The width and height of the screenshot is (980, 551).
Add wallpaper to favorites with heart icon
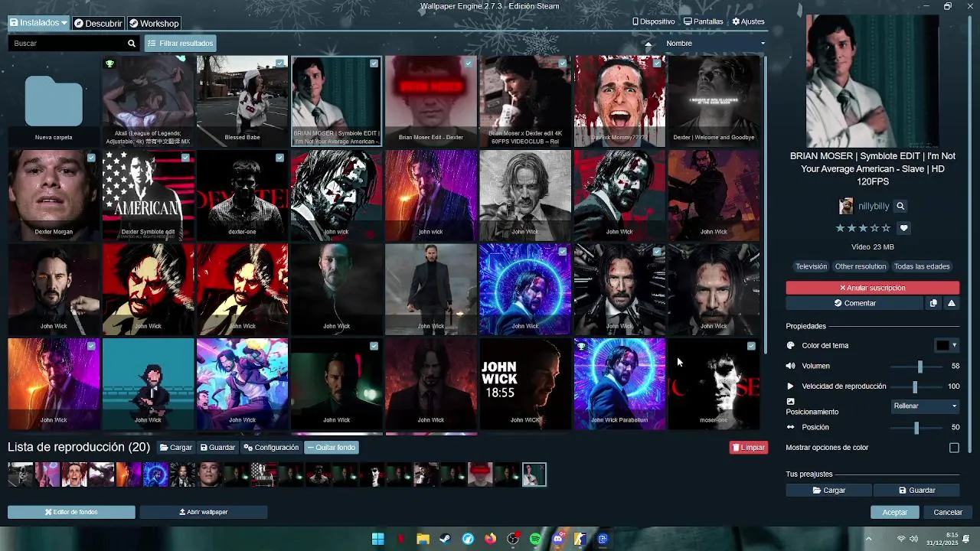[x=903, y=228]
